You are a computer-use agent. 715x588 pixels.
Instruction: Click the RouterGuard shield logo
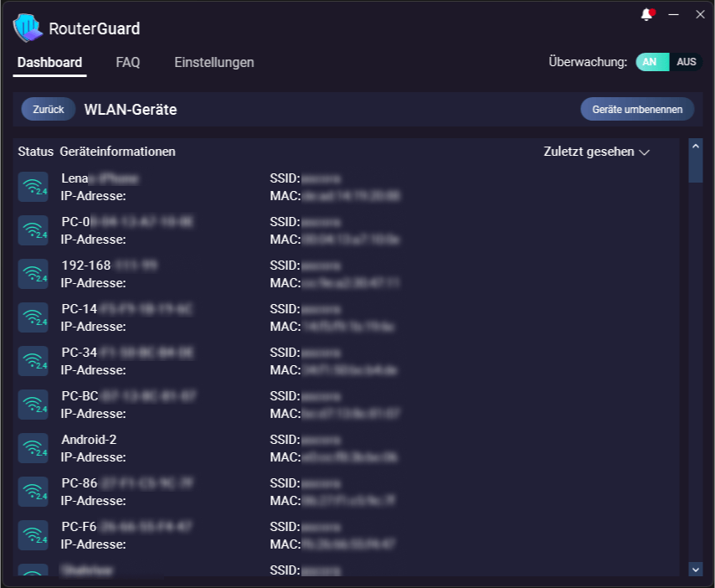(26, 28)
